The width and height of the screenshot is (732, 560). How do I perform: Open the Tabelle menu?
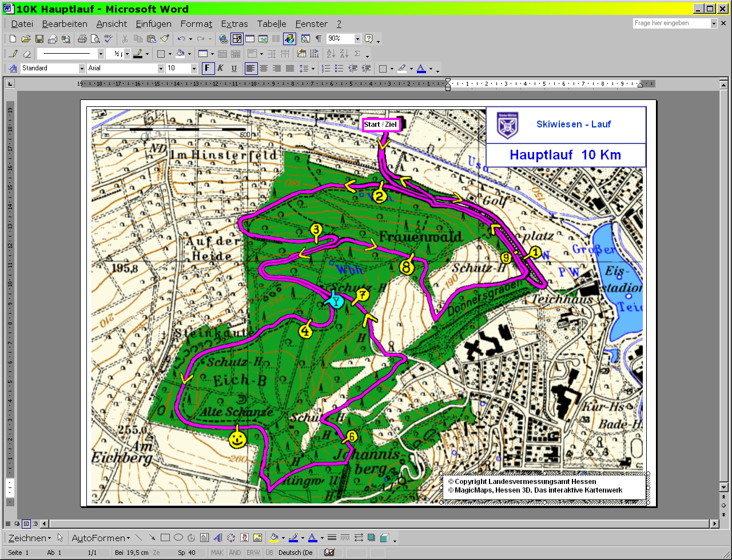(272, 24)
